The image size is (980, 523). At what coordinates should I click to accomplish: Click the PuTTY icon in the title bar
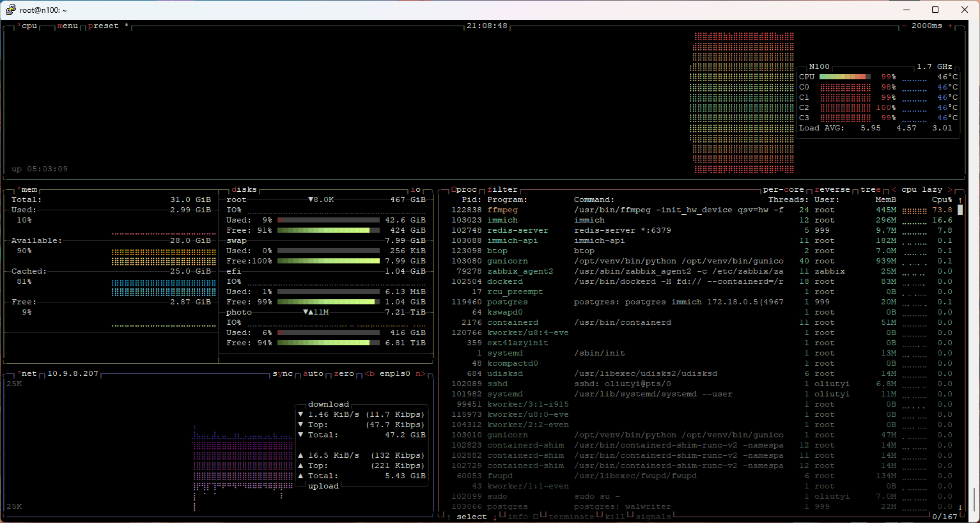[10, 10]
